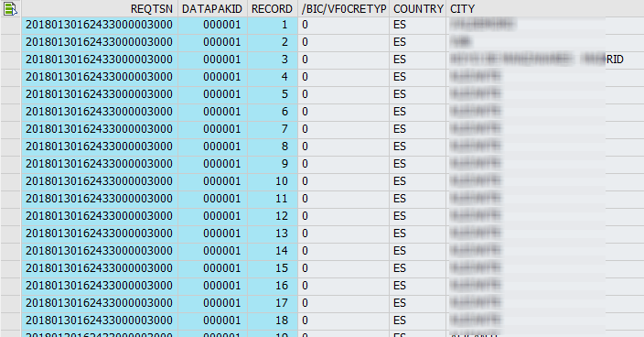
Task: Click RECORD cell with value 12
Action: pyautogui.click(x=273, y=216)
